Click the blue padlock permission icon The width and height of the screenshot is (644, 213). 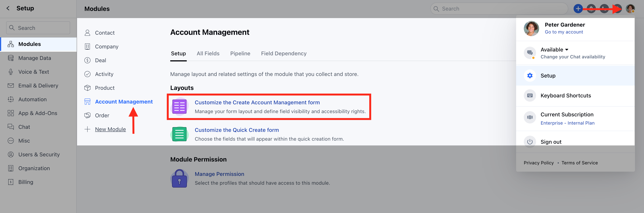(x=179, y=179)
